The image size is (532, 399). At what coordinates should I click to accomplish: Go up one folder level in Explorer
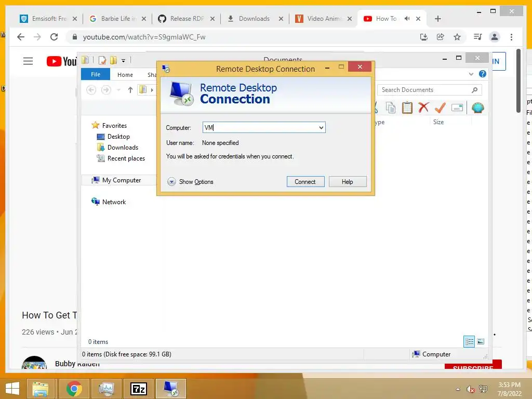[x=130, y=90]
